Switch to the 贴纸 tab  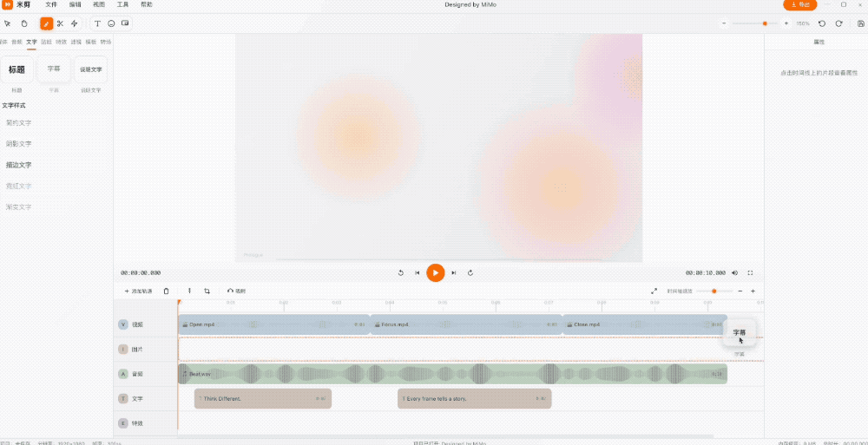tap(47, 42)
